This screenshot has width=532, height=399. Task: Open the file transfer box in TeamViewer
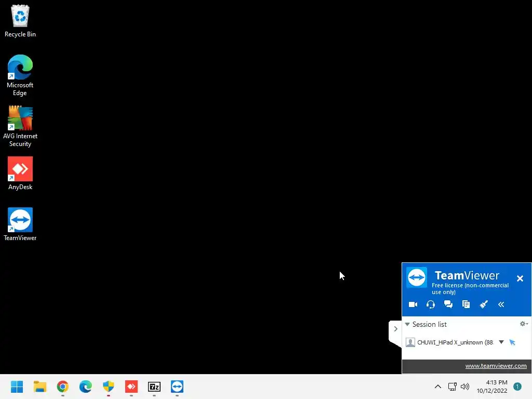[466, 304]
